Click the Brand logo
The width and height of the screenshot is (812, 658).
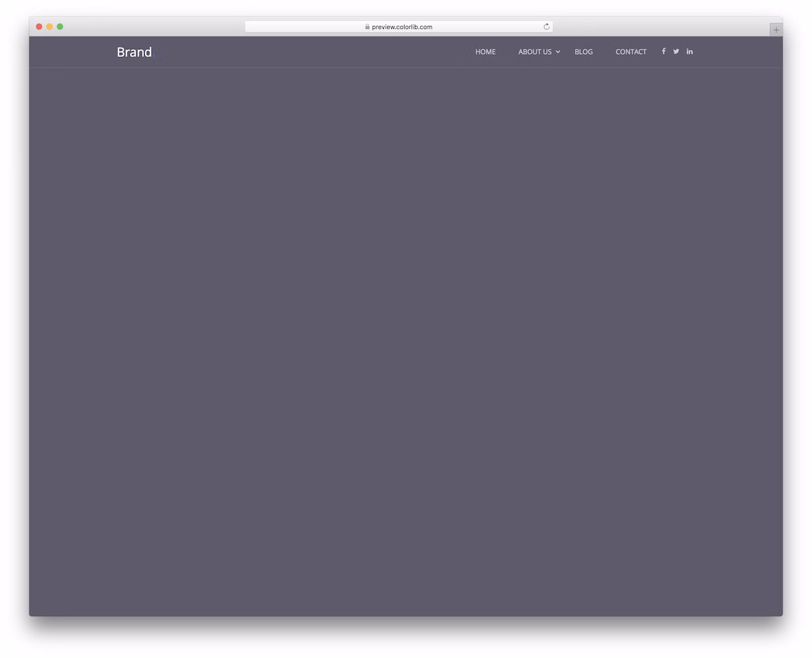point(135,52)
